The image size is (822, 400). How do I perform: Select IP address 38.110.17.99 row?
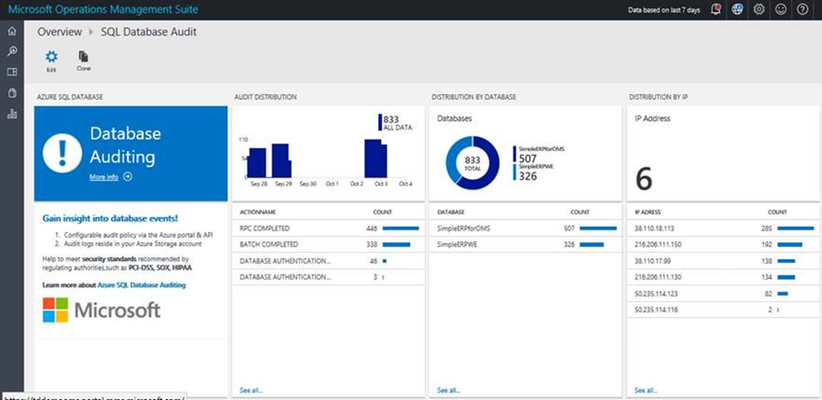pyautogui.click(x=723, y=261)
